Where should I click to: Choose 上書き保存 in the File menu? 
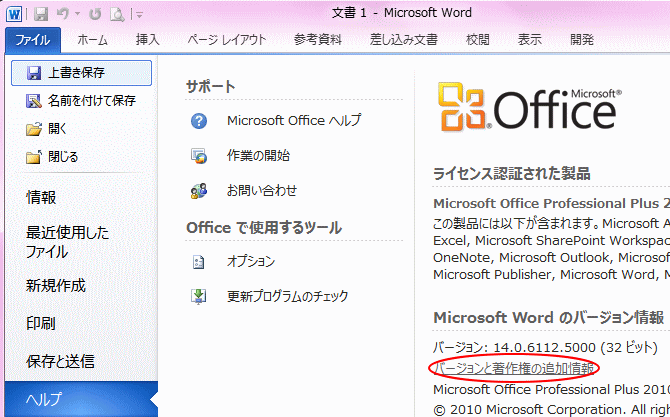pos(81,73)
